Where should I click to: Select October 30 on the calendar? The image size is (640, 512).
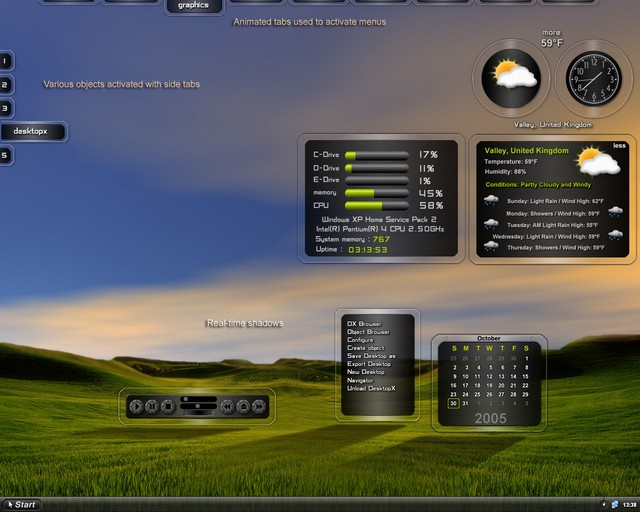coord(453,404)
